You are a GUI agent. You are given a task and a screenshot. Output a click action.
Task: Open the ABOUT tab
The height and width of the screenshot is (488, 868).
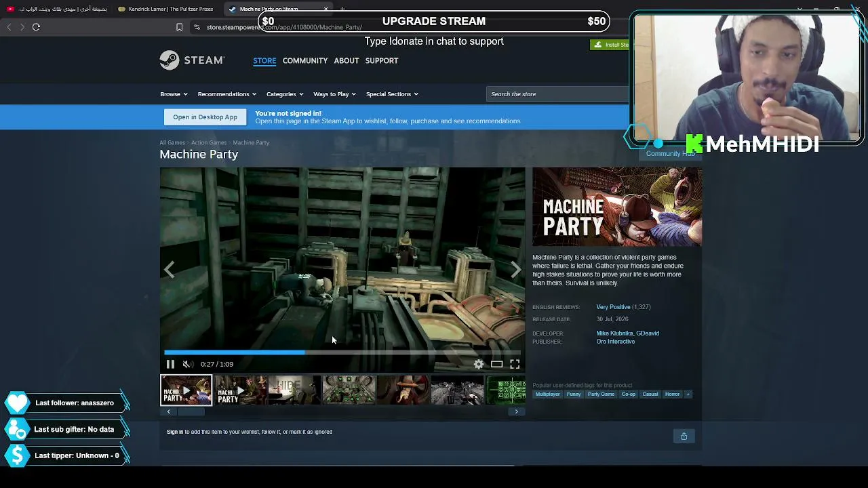(x=347, y=60)
